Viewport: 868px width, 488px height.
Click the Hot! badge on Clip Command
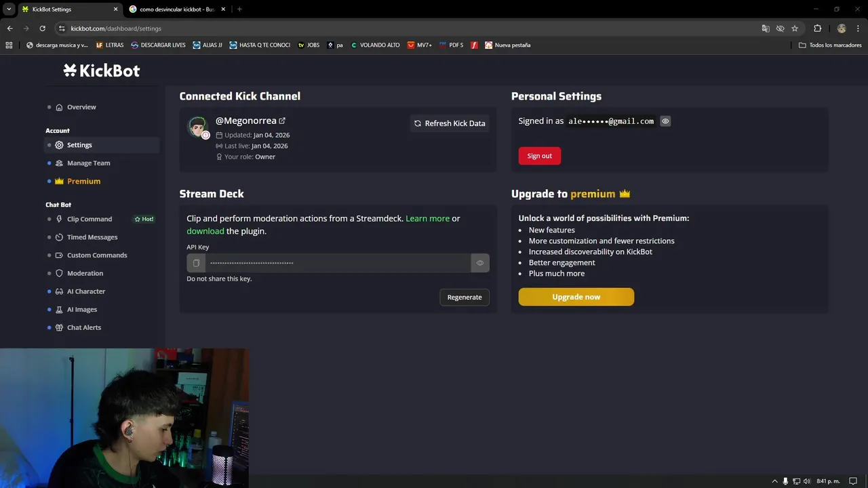pos(144,220)
